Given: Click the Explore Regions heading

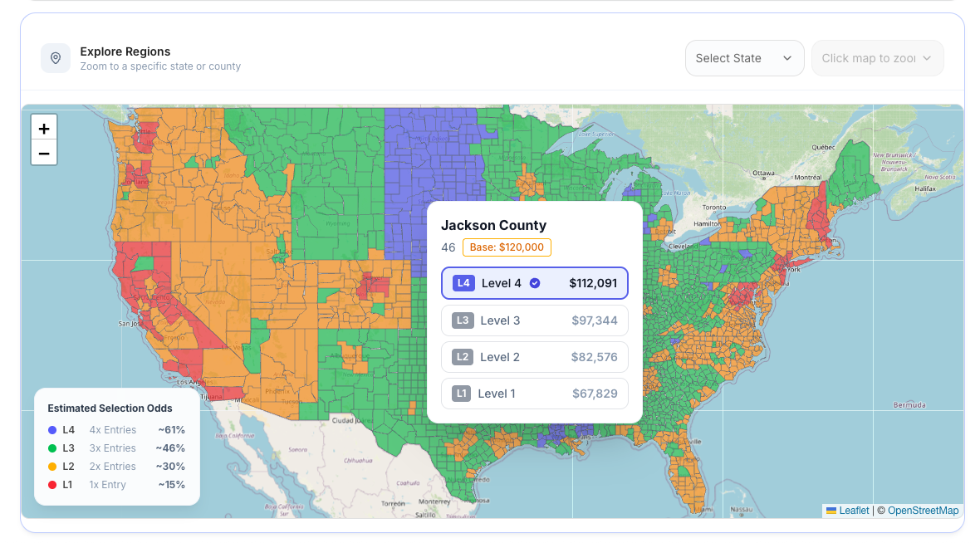Looking at the screenshot, I should point(125,51).
